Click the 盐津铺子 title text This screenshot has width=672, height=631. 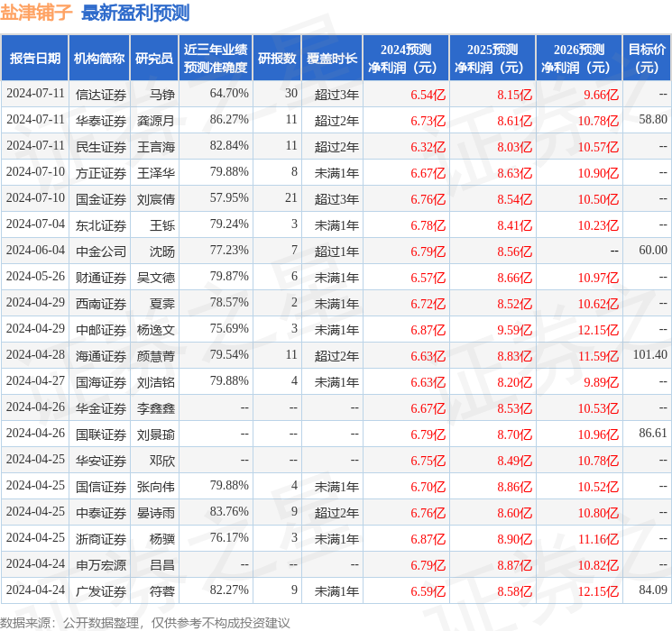coord(36,13)
